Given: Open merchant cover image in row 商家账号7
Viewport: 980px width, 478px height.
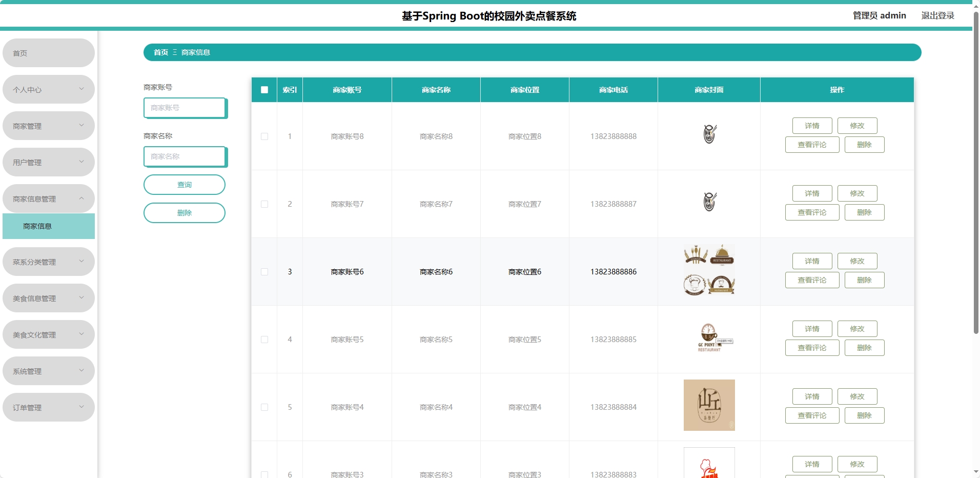Looking at the screenshot, I should pos(709,202).
